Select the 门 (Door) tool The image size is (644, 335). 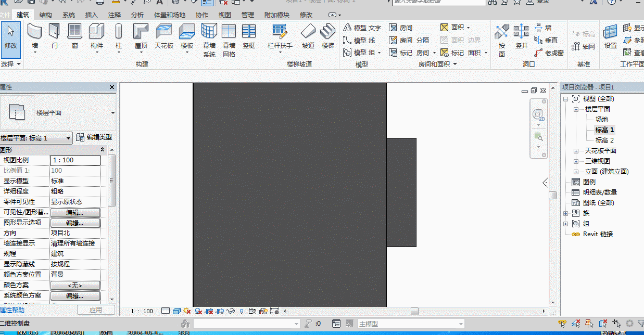point(55,36)
